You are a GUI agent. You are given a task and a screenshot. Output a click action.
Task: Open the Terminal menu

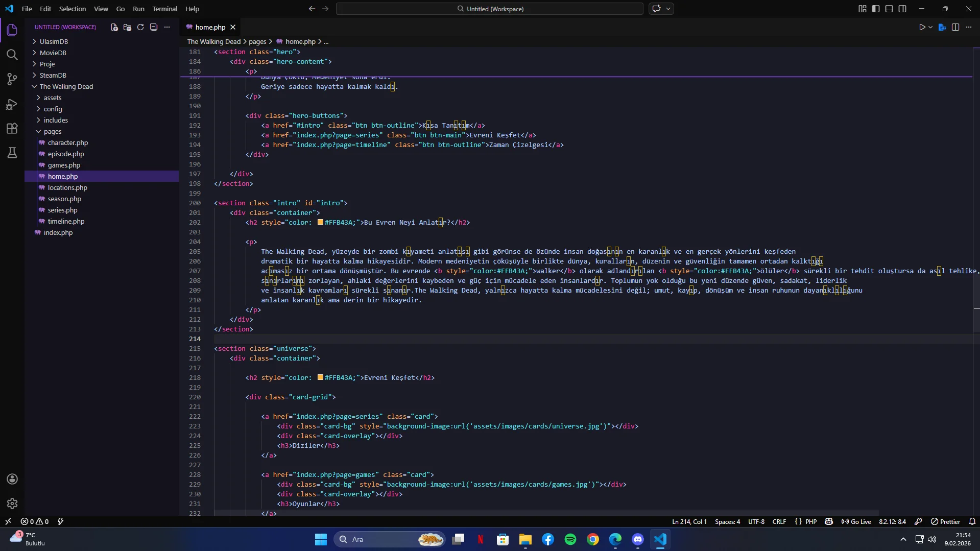[164, 9]
